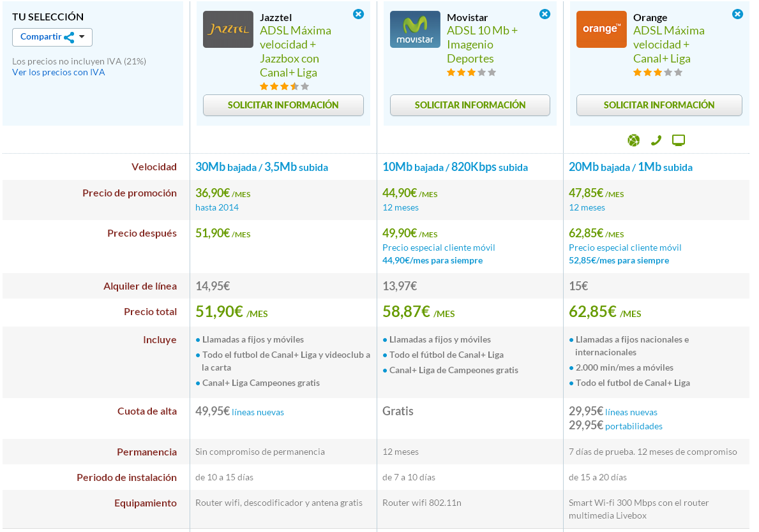
Task: Click '52,85€/mes para siempre' text
Action: click(x=619, y=260)
